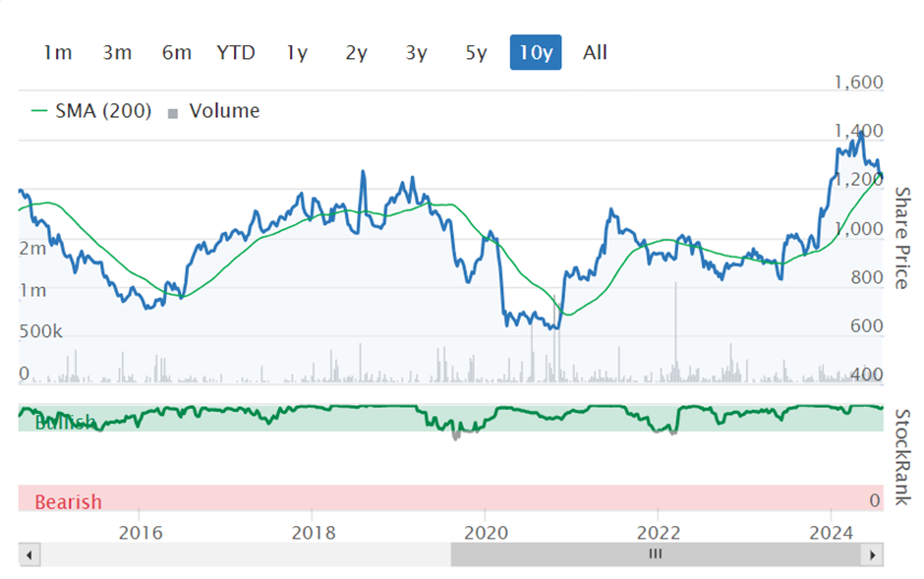Click the 1,600 price axis label
924x579 pixels.
(x=858, y=82)
